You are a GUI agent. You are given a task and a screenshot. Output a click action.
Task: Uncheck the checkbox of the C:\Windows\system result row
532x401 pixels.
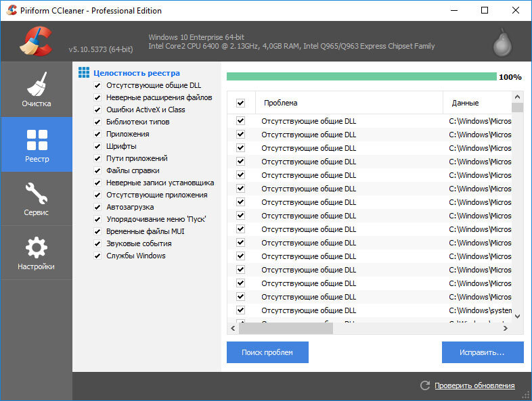click(240, 310)
